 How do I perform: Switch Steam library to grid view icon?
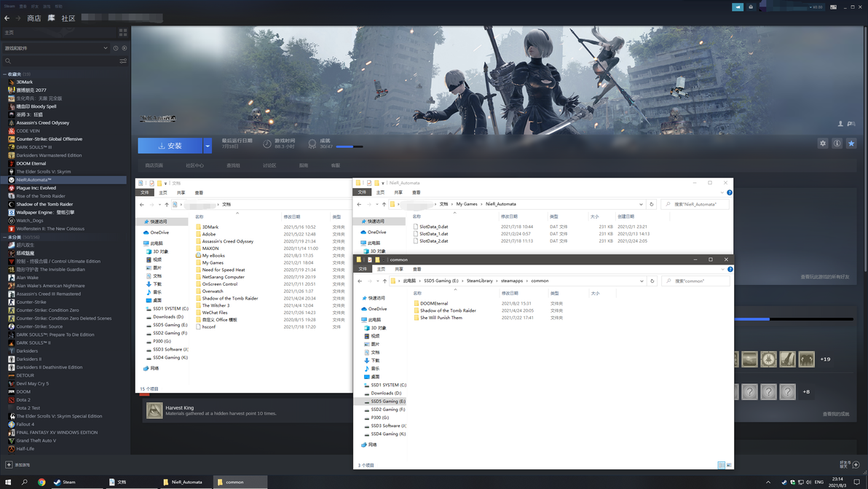pos(123,33)
